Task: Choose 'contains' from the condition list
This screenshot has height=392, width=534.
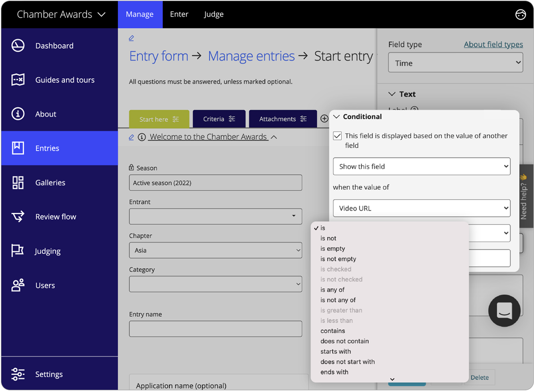Action: pyautogui.click(x=332, y=331)
